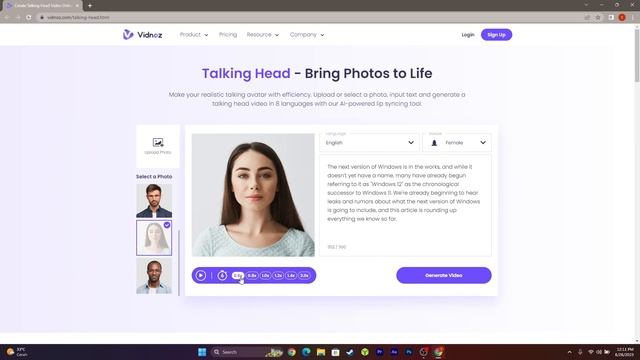Play the voice preview

[200, 276]
